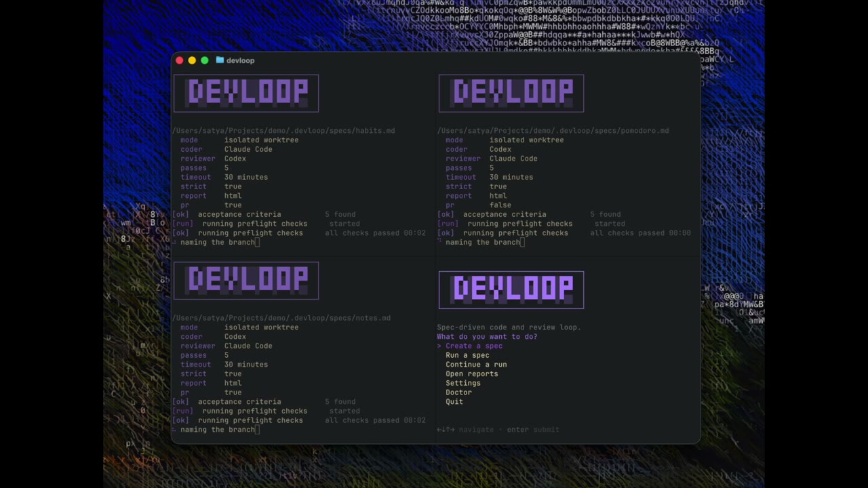Image resolution: width=868 pixels, height=488 pixels.
Task: Open the 'Open reports' menu entry
Action: tap(472, 374)
